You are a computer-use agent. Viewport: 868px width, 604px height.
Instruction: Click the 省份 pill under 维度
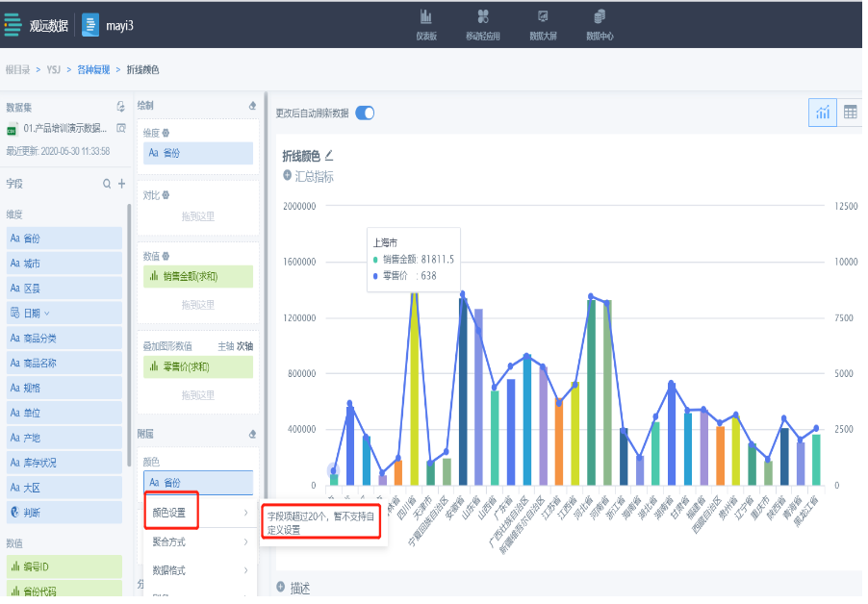click(198, 153)
